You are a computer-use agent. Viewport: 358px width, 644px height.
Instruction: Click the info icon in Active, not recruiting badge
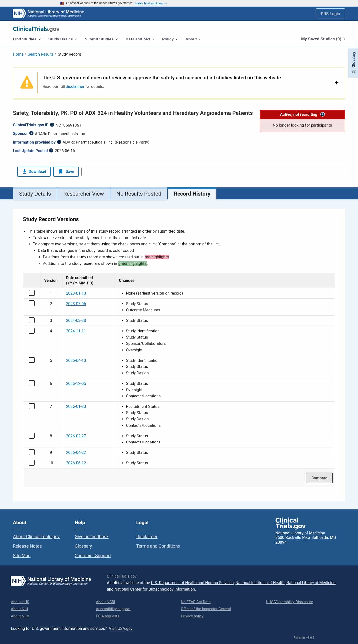tap(323, 114)
